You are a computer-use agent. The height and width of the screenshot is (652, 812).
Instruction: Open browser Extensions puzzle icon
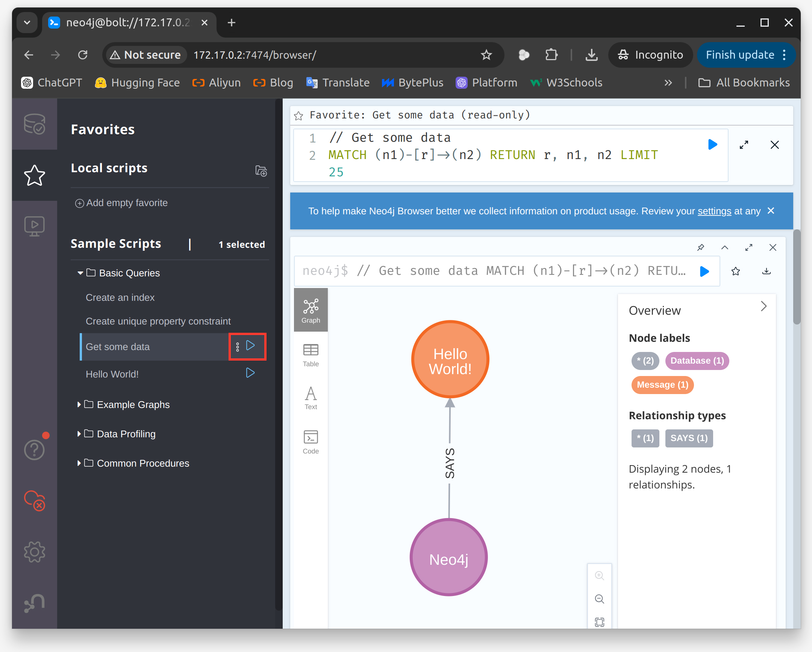(551, 55)
